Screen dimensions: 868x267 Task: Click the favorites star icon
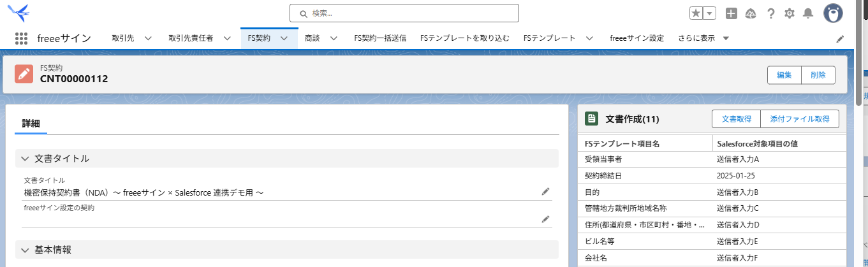696,13
